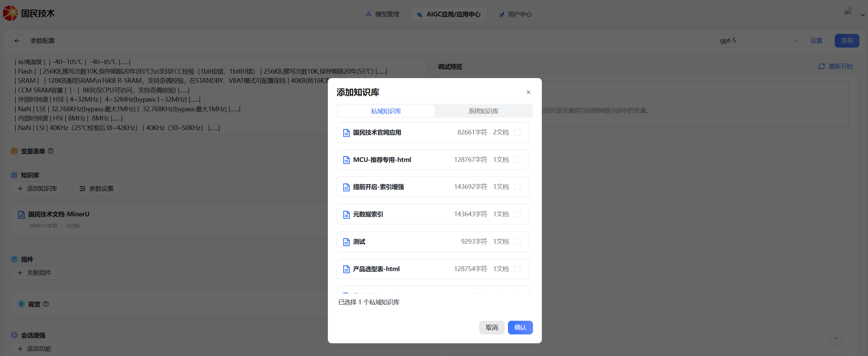Screen dimensions: 868x356
Task: Click the 变量表单 help icon
Action: pos(51,151)
